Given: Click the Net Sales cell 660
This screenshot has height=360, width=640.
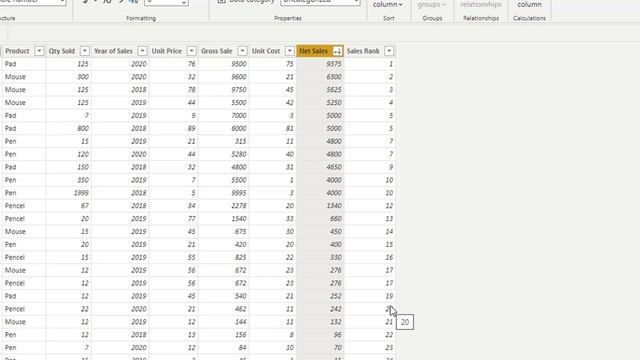Looking at the screenshot, I should click(x=336, y=219).
